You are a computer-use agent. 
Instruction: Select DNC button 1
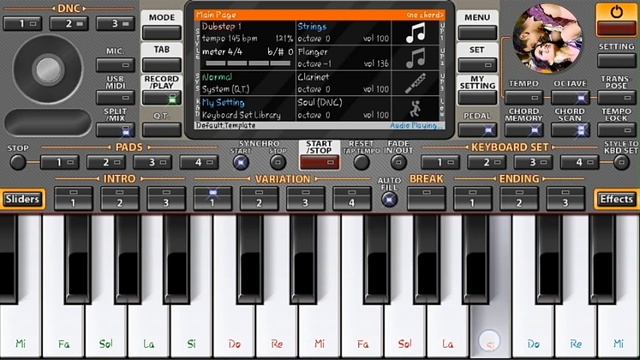click(x=22, y=24)
